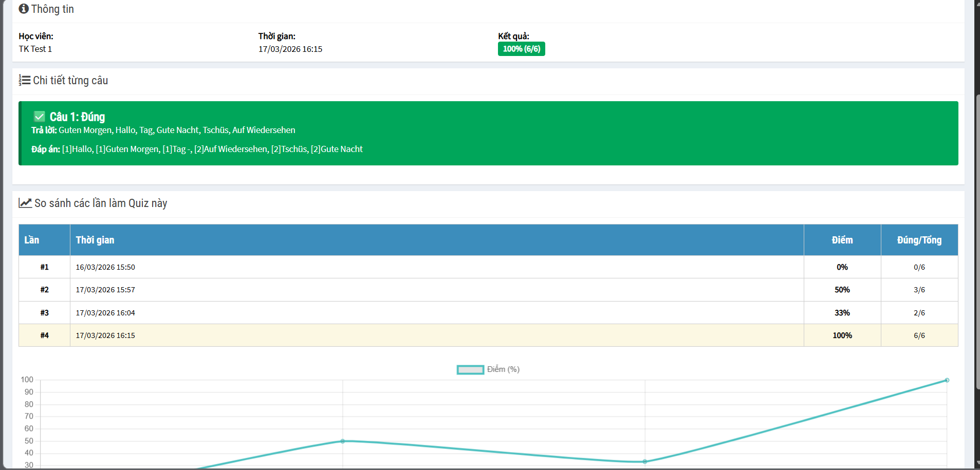The width and height of the screenshot is (980, 470).
Task: Click the info circle icon beside Thông tin
Action: [24, 9]
